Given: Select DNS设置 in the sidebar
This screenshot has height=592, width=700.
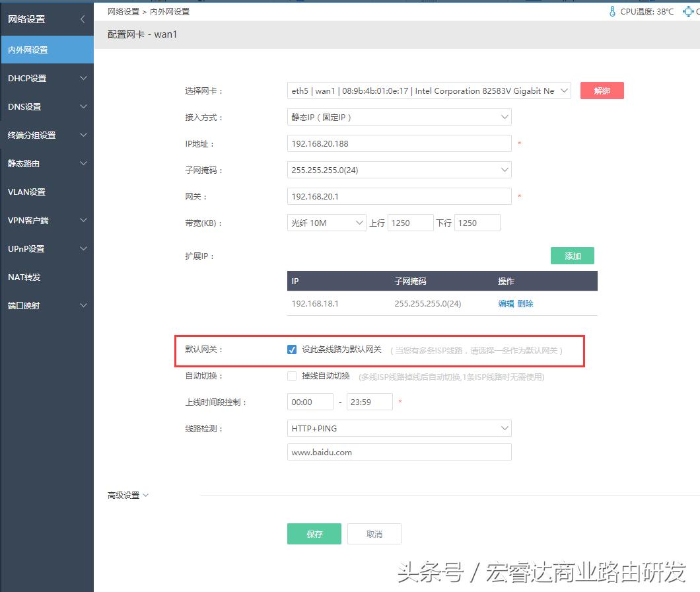Looking at the screenshot, I should pyautogui.click(x=47, y=106).
